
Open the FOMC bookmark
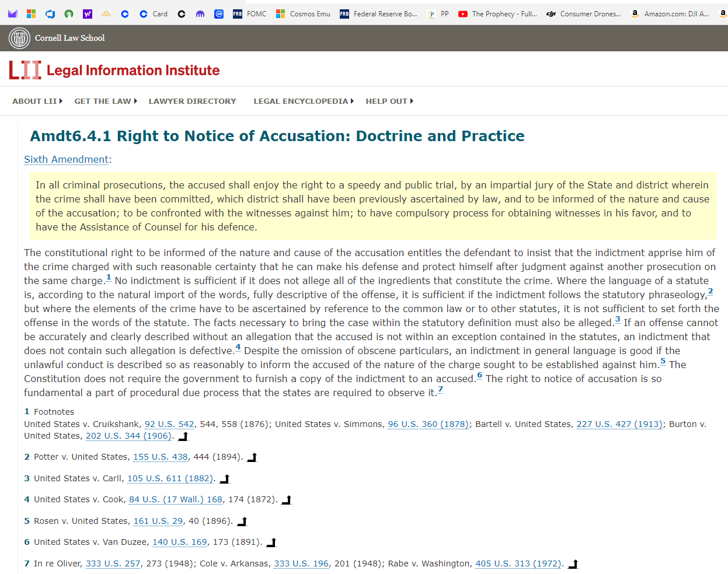[250, 14]
